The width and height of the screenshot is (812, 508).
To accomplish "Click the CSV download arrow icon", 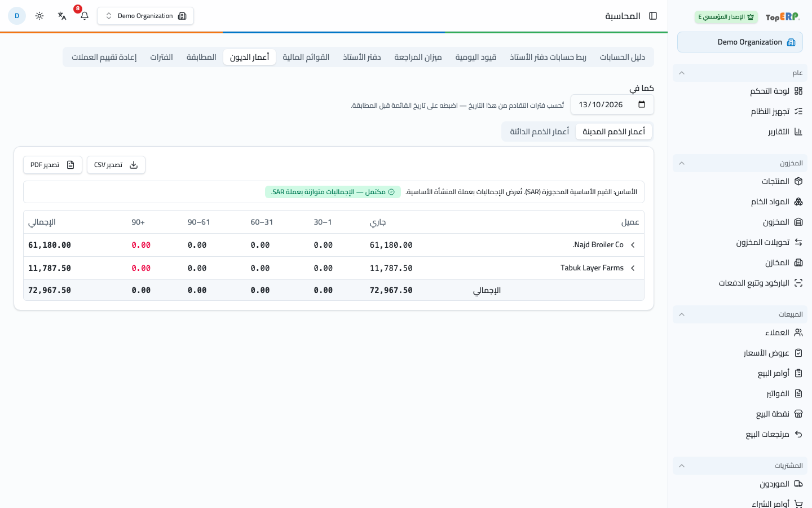I will pyautogui.click(x=134, y=165).
